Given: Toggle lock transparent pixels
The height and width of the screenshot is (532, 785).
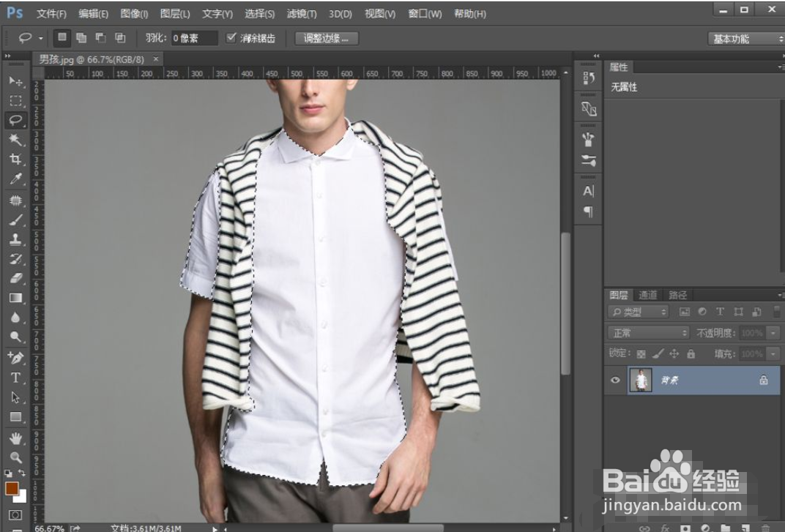Looking at the screenshot, I should click(x=641, y=354).
